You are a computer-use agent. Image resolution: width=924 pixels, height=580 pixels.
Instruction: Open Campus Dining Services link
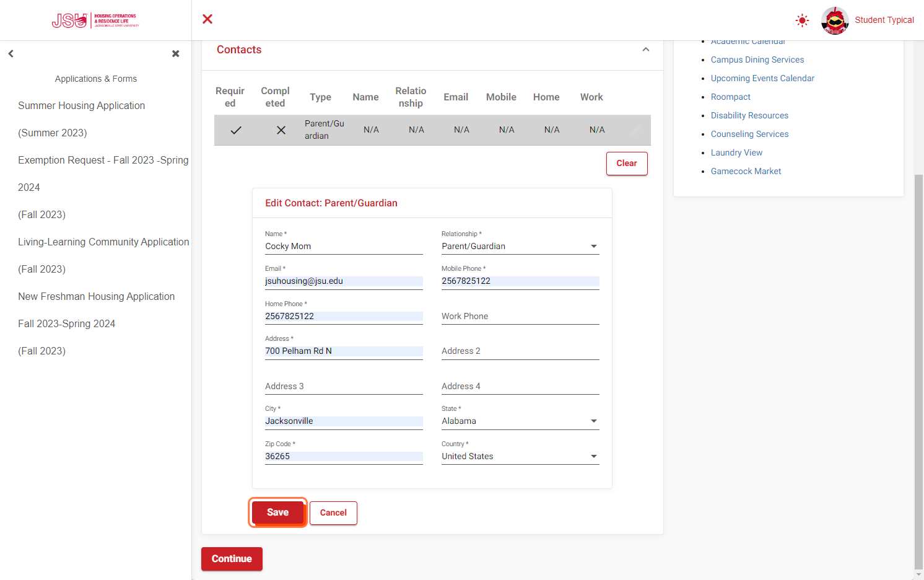coord(757,59)
